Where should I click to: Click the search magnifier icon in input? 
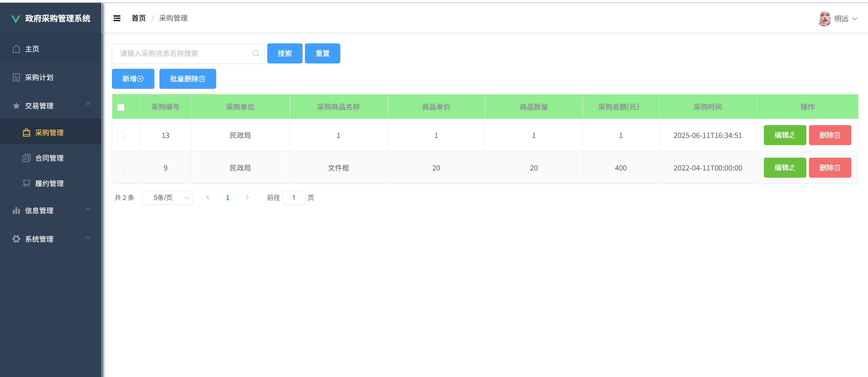[x=255, y=53]
